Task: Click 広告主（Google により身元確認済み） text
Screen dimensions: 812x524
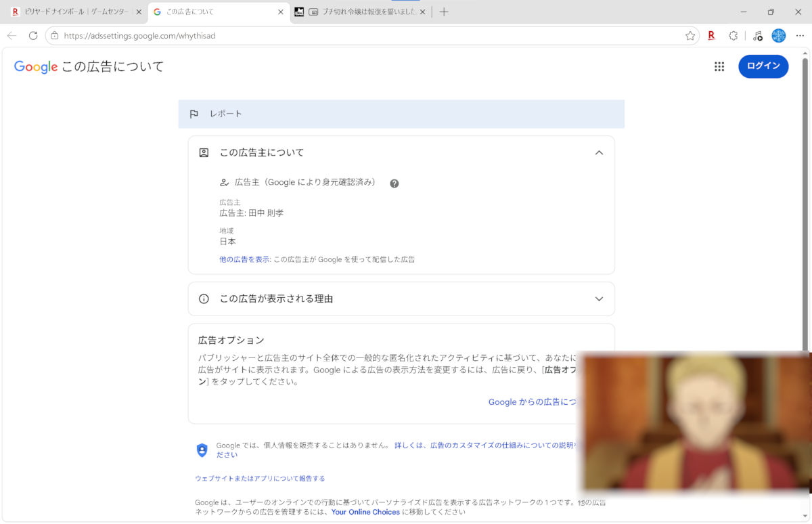Action: click(x=305, y=183)
